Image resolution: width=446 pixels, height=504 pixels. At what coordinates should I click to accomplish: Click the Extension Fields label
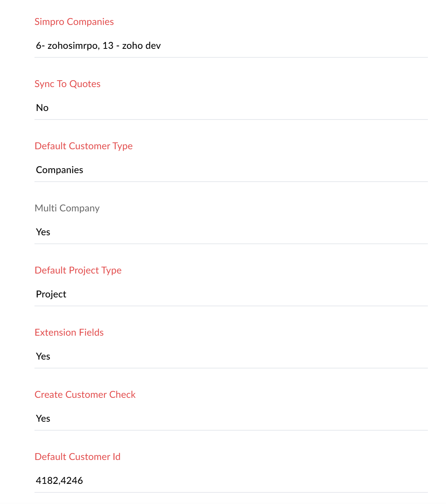pos(69,333)
